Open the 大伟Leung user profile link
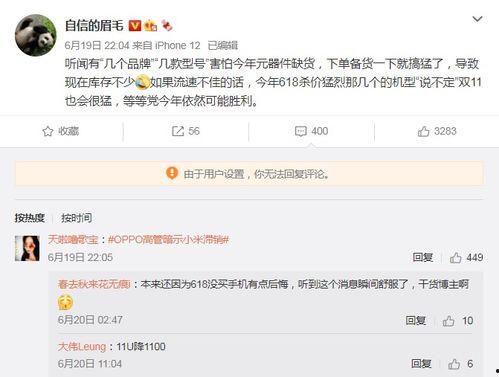The image size is (499, 377). coord(82,347)
